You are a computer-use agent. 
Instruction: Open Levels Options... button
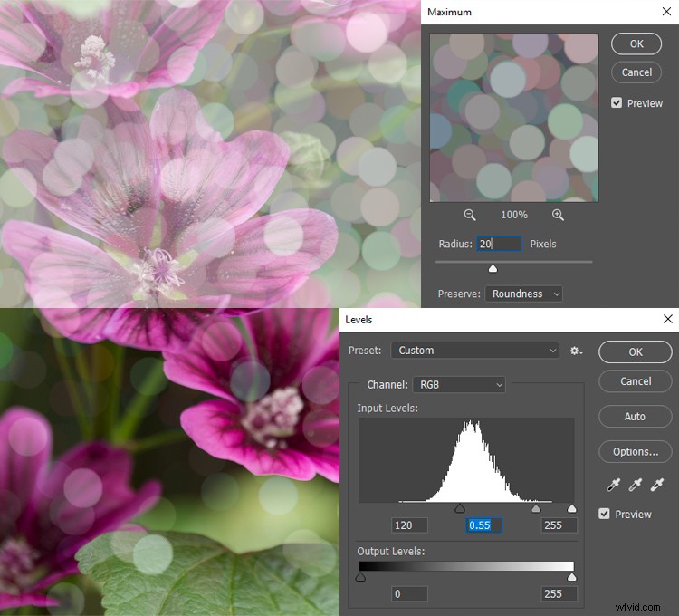click(636, 452)
